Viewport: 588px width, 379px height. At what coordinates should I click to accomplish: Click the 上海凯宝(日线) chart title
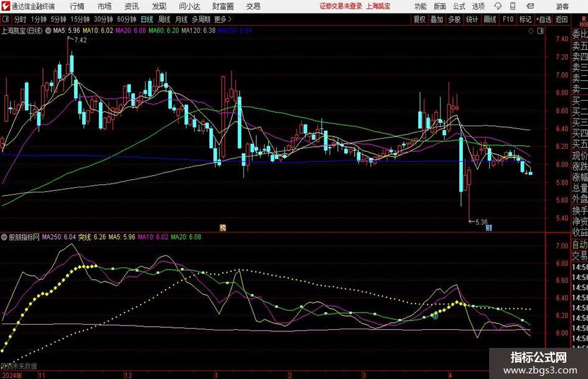click(22, 30)
